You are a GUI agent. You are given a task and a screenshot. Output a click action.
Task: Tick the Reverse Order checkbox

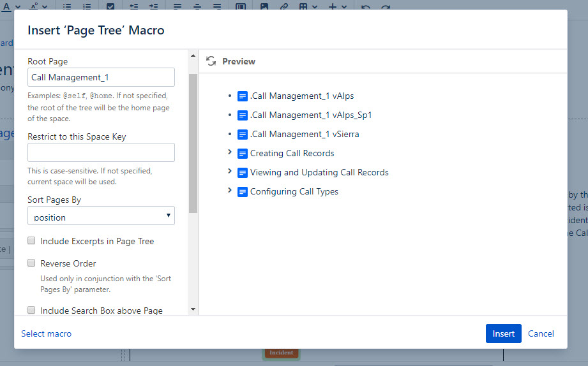tap(31, 263)
